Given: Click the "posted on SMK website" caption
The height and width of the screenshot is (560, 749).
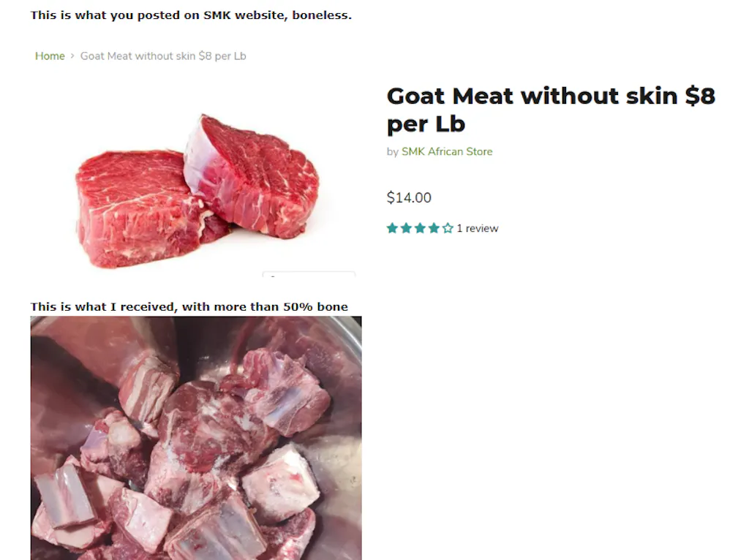Looking at the screenshot, I should pyautogui.click(x=191, y=15).
